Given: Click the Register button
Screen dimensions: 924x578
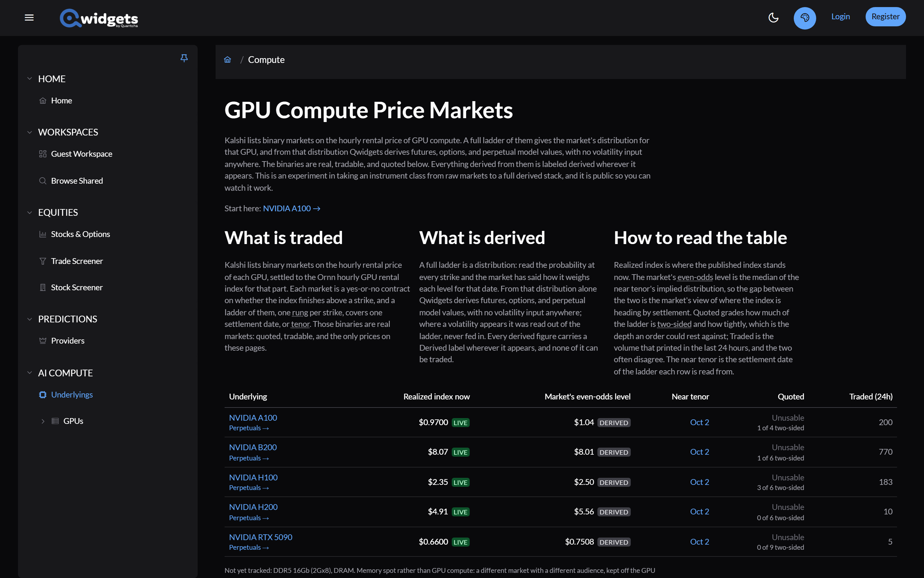Looking at the screenshot, I should [x=885, y=16].
